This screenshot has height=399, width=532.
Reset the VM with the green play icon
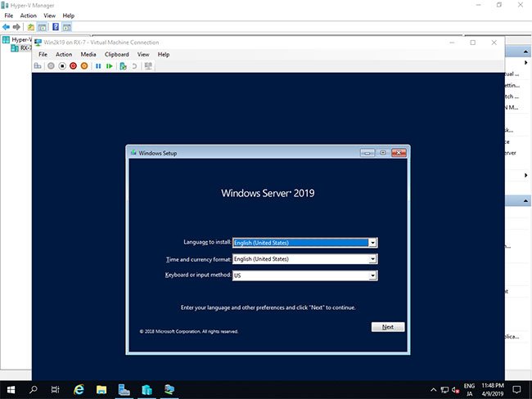[109, 66]
